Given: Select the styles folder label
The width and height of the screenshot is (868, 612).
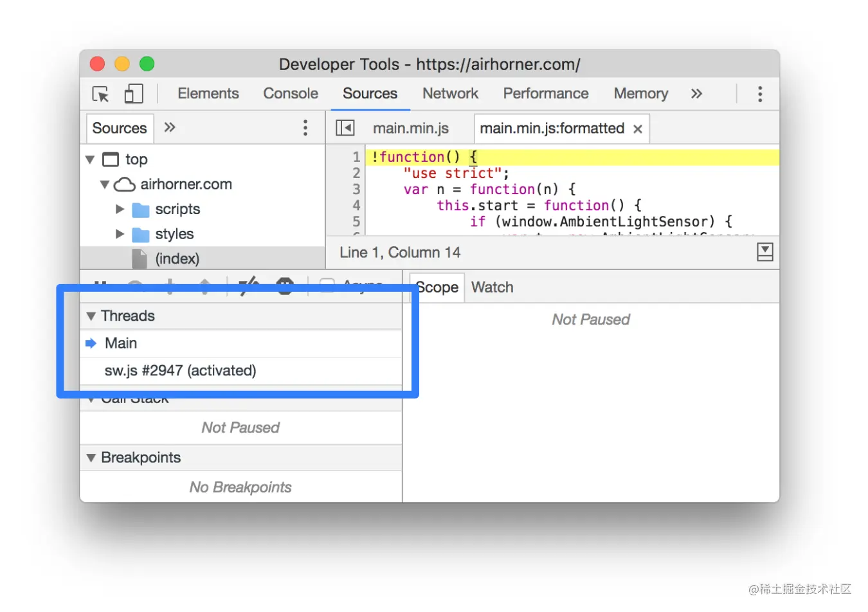Looking at the screenshot, I should [x=174, y=234].
